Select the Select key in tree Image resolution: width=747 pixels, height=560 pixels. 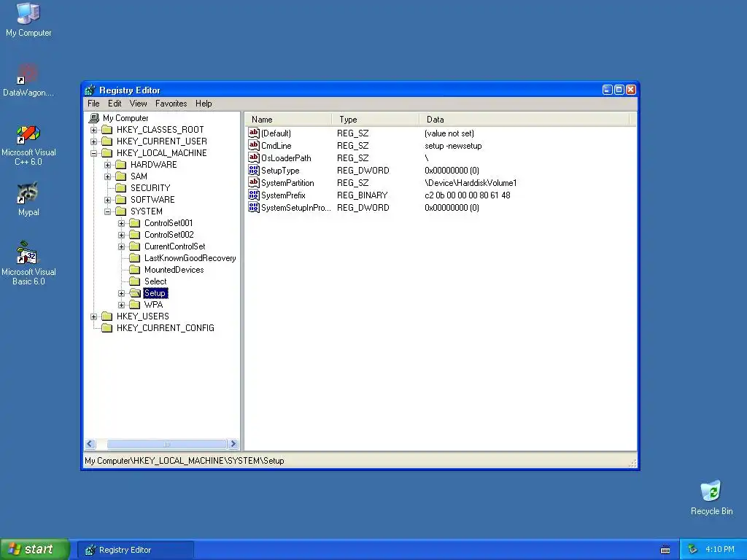point(155,281)
